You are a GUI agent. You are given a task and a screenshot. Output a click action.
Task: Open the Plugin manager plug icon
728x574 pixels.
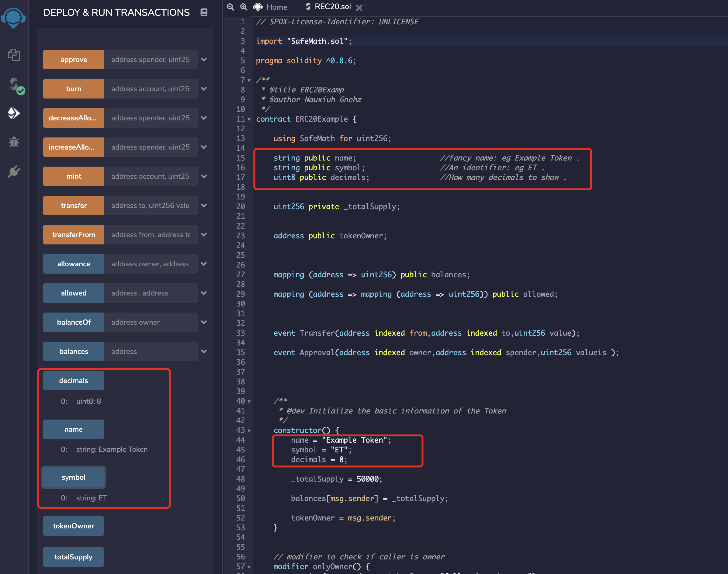click(x=14, y=172)
